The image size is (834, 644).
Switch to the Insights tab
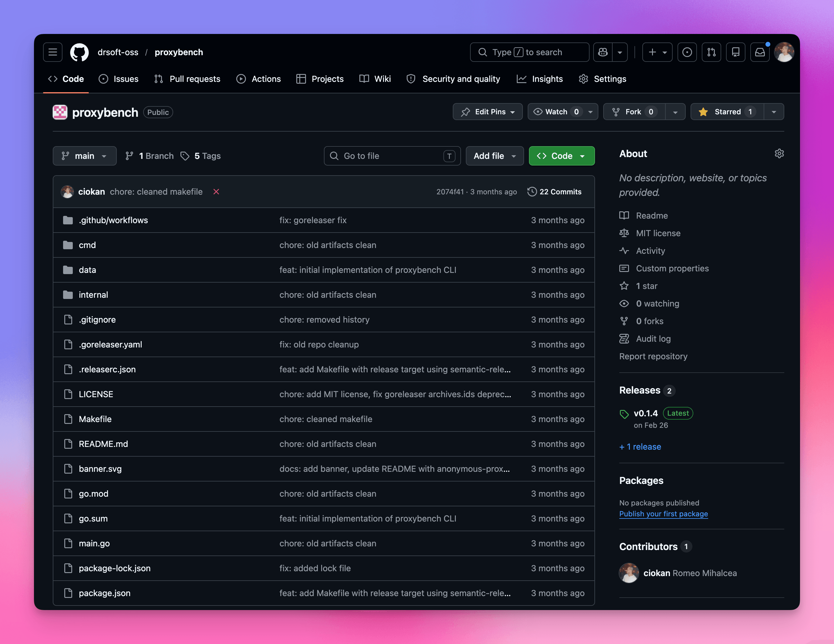coord(540,79)
